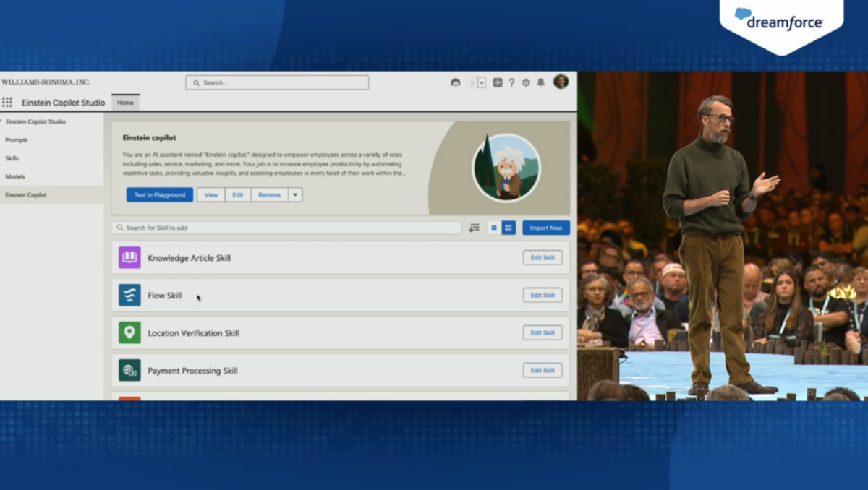Screen dimensions: 868x490
Task: Expand the more actions dropdown beside Remove
Action: pyautogui.click(x=295, y=195)
